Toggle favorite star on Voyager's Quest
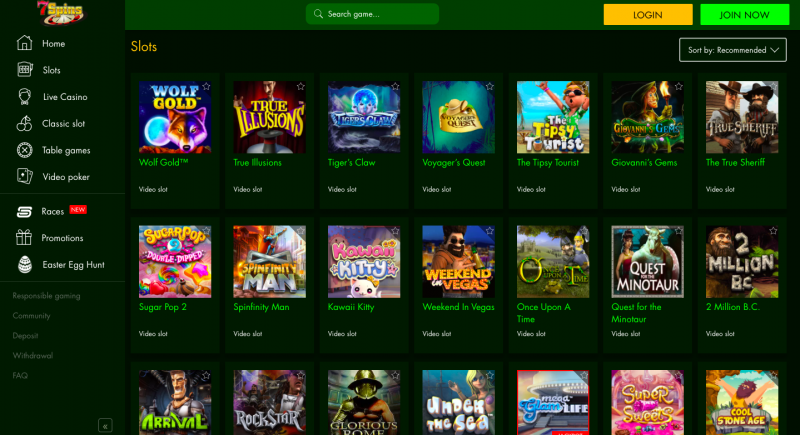The image size is (800, 435). 490,87
